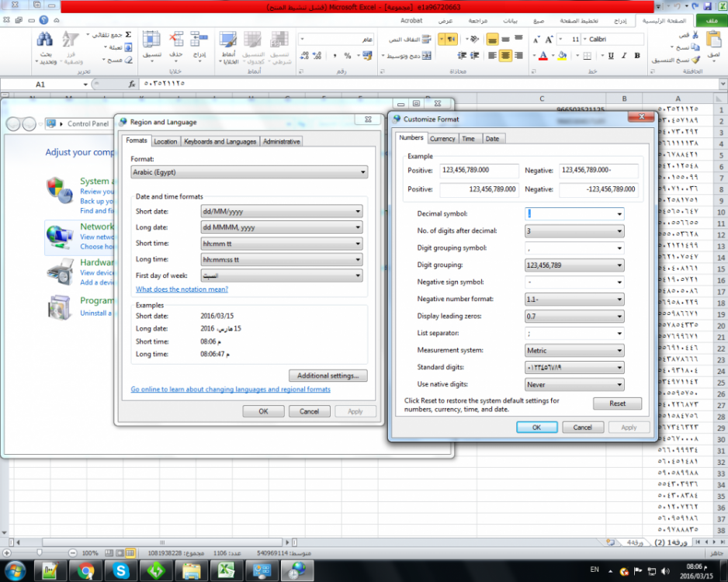The image size is (728, 582).
Task: Click the Increase Font Size icon
Action: pyautogui.click(x=549, y=40)
